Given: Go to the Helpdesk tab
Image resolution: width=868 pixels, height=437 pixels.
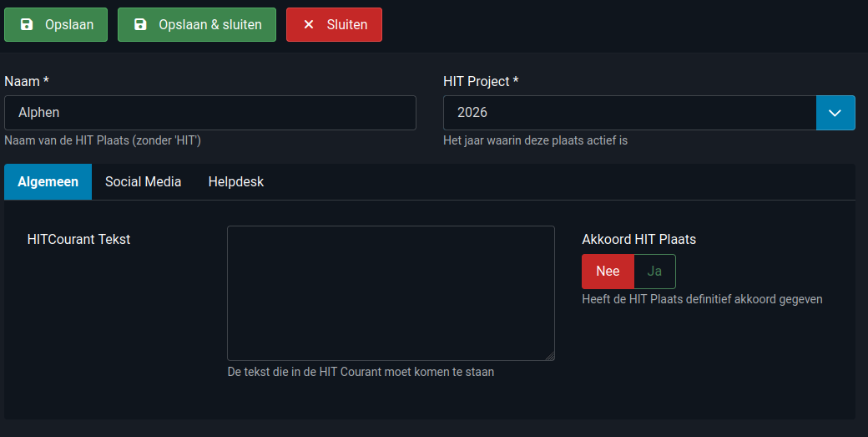Looking at the screenshot, I should pyautogui.click(x=235, y=182).
